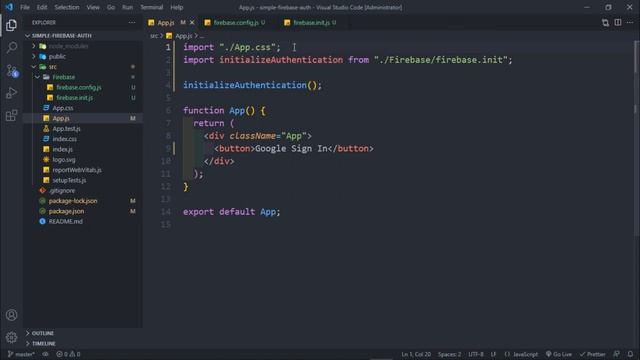The height and width of the screenshot is (360, 640).
Task: Open the Terminal menu
Action: coord(151,7)
